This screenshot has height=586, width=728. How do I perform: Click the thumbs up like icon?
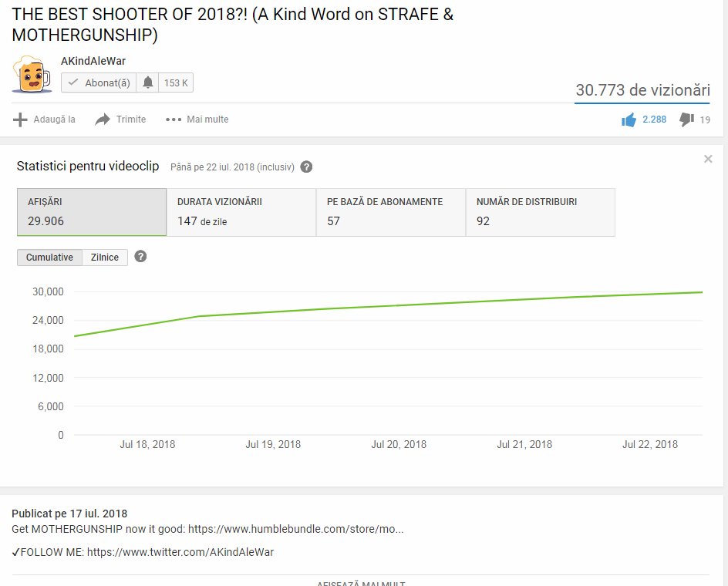point(629,120)
